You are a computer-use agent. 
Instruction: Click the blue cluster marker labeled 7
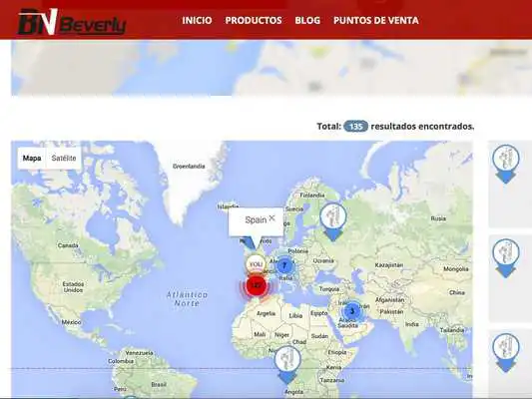(x=284, y=265)
